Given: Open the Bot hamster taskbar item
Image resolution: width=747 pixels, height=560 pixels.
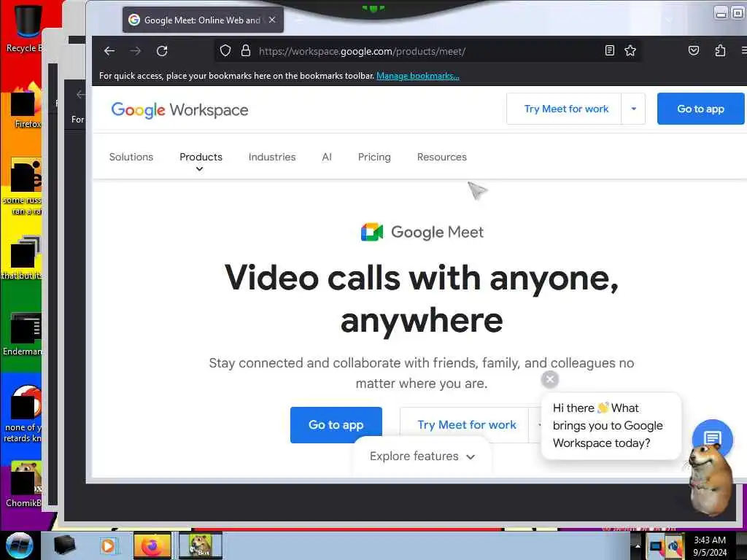Looking at the screenshot, I should (201, 545).
